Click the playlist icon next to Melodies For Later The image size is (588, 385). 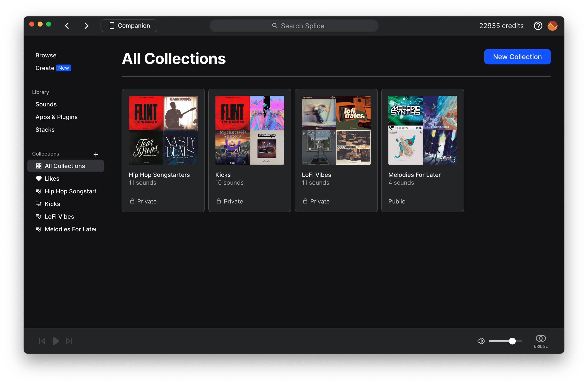pos(39,229)
